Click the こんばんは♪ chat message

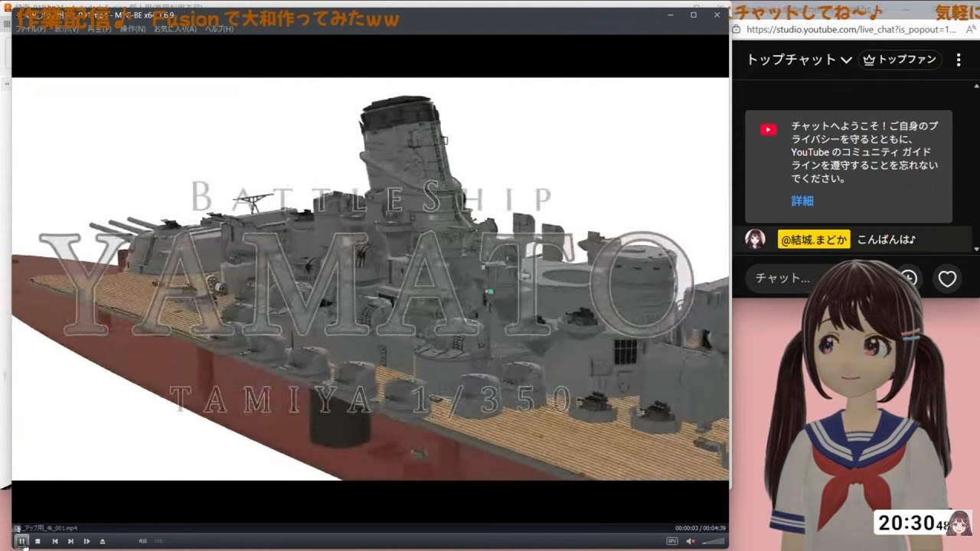[x=886, y=240]
